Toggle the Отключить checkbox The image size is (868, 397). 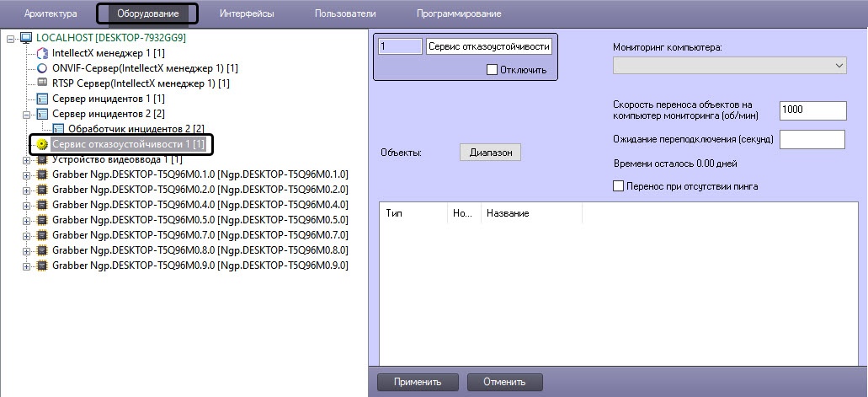click(x=493, y=70)
